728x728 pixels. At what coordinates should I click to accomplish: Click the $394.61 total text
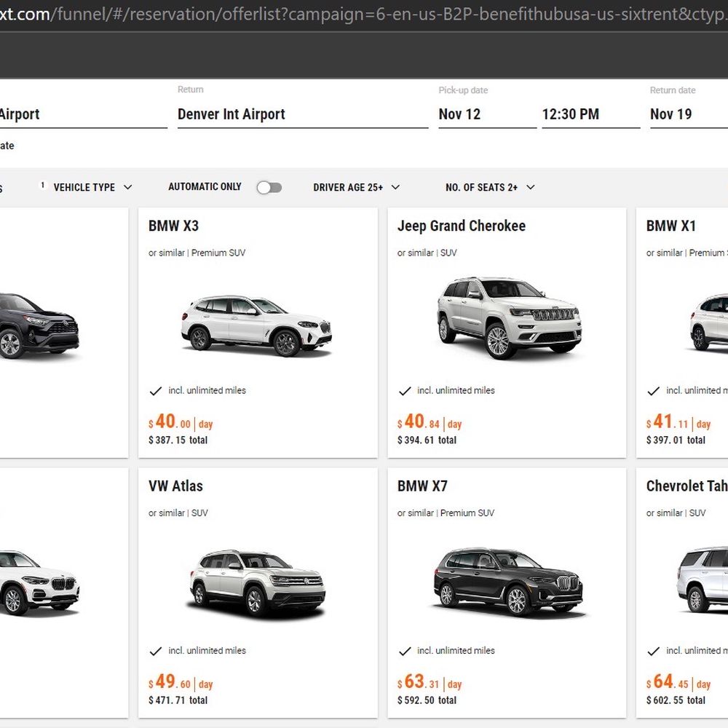427,440
